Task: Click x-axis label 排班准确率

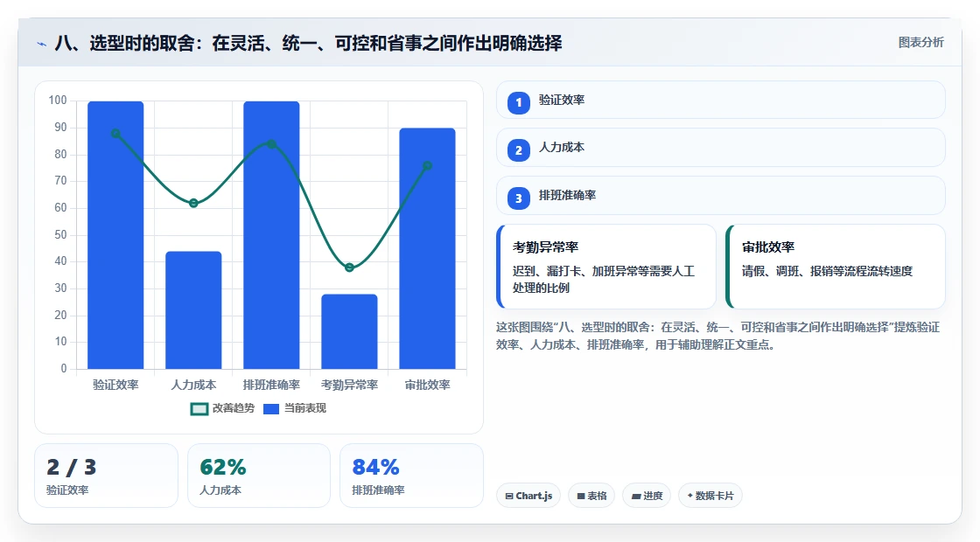Action: coord(271,386)
